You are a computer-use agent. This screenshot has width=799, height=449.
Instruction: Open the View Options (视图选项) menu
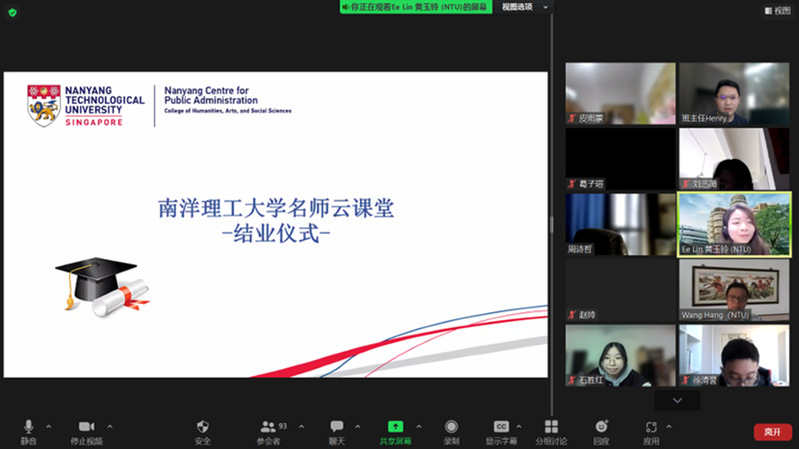pyautogui.click(x=525, y=7)
